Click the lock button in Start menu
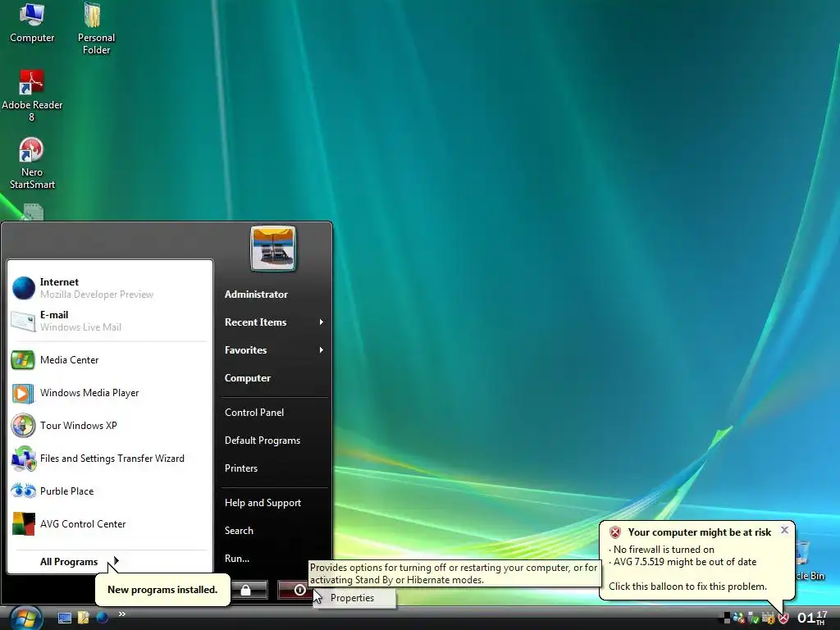Screen dimensions: 840x630 (246, 590)
